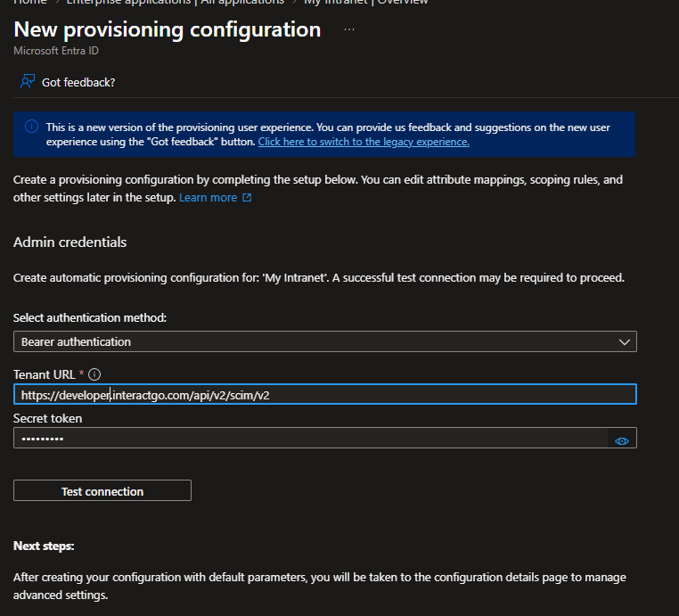Click the info icon in blue banner
The image size is (679, 616).
(31, 127)
